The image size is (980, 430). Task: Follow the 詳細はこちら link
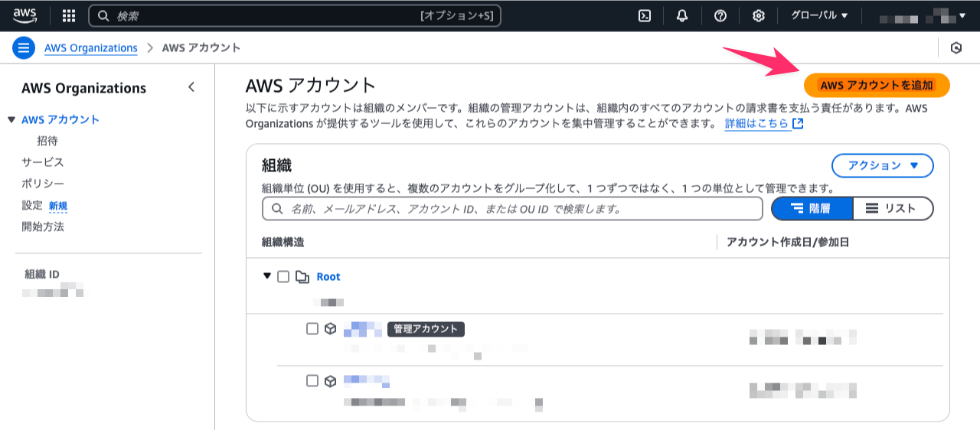[x=757, y=124]
